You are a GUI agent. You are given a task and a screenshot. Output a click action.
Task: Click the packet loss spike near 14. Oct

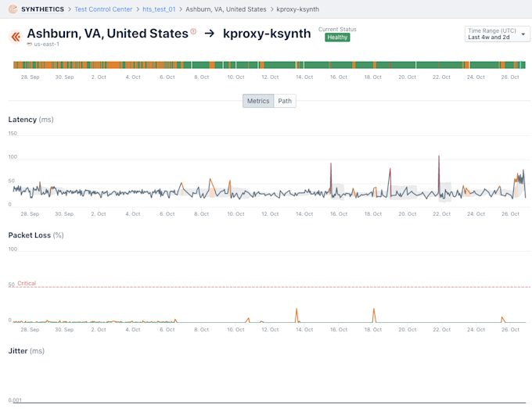click(297, 315)
